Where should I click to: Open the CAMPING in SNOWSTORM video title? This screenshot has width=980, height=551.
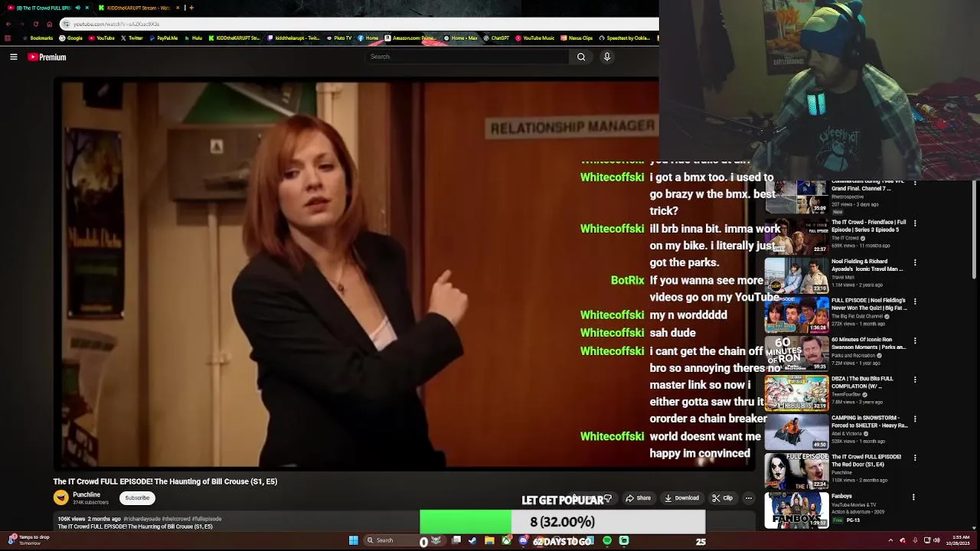(x=869, y=422)
